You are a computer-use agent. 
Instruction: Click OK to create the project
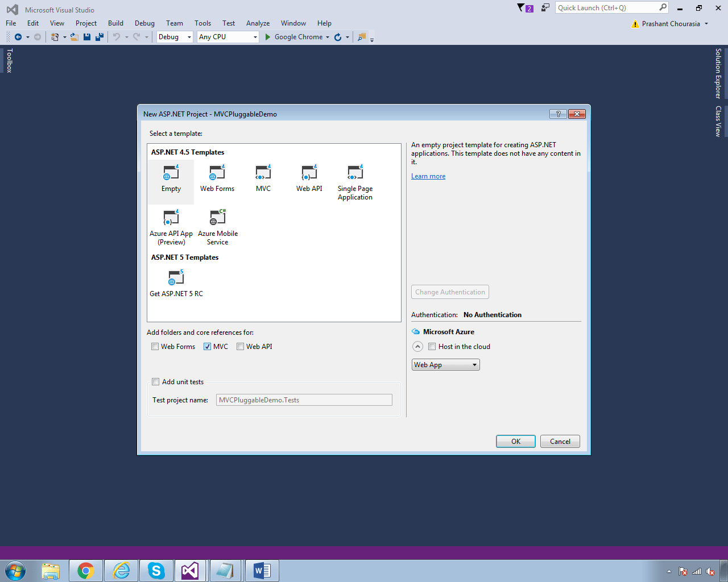516,442
